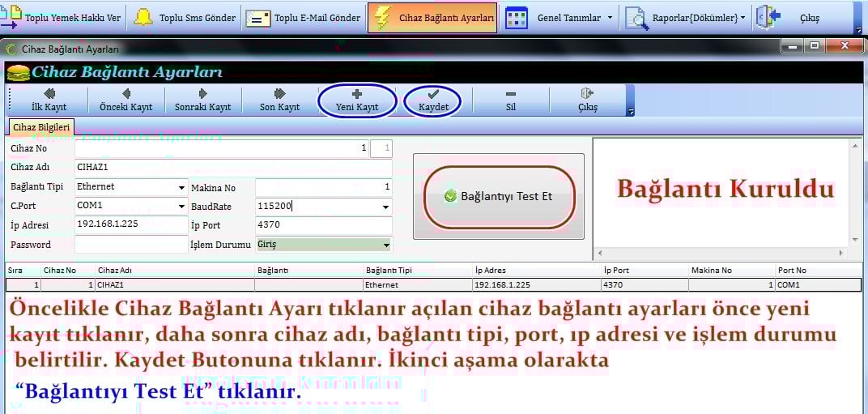Screen dimensions: 868x414
Task: Close the form using the Çıkış toolbar button
Action: [587, 100]
